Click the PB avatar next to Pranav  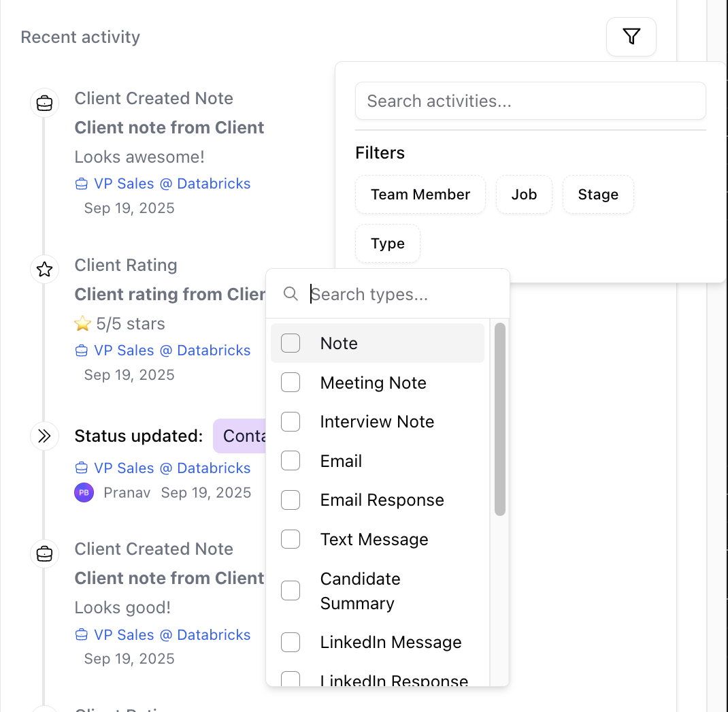pos(84,492)
